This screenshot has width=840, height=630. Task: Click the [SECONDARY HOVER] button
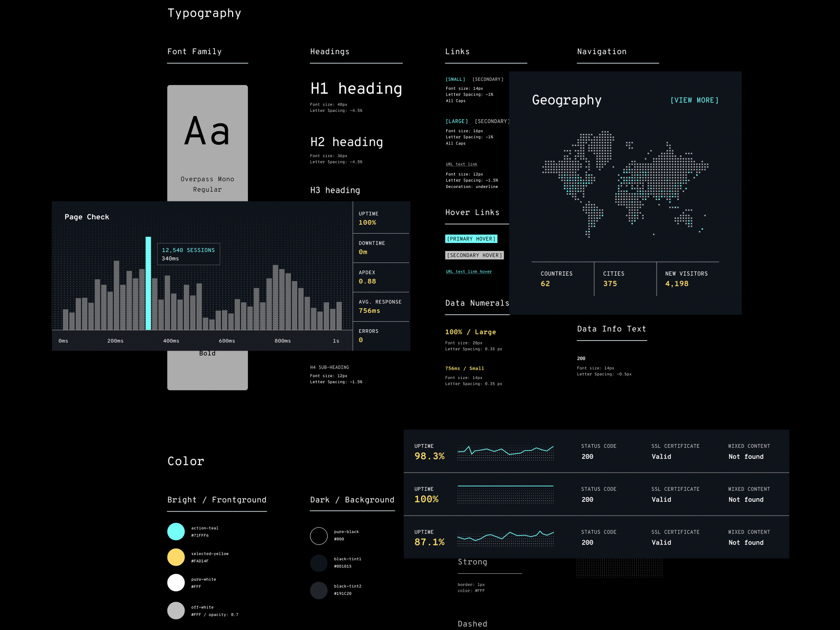pyautogui.click(x=474, y=255)
